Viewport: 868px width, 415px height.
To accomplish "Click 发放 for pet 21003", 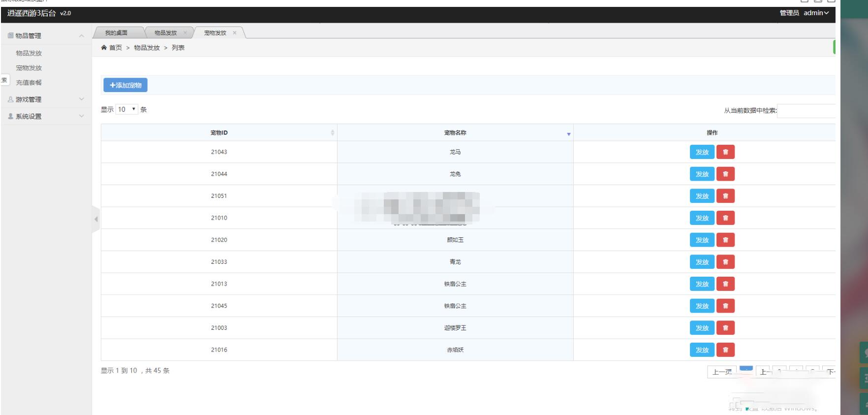I will point(702,328).
